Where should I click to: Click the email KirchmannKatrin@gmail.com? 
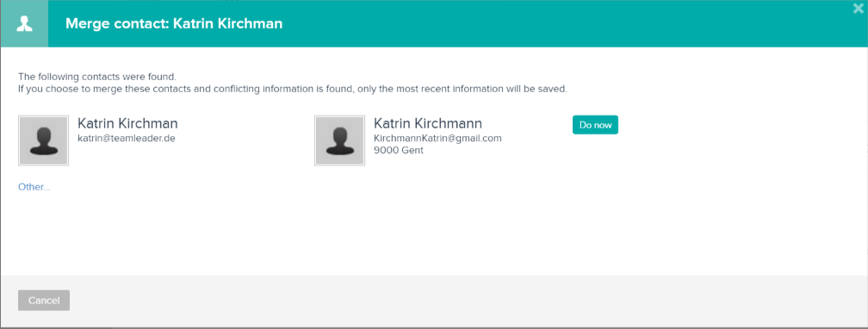(437, 138)
